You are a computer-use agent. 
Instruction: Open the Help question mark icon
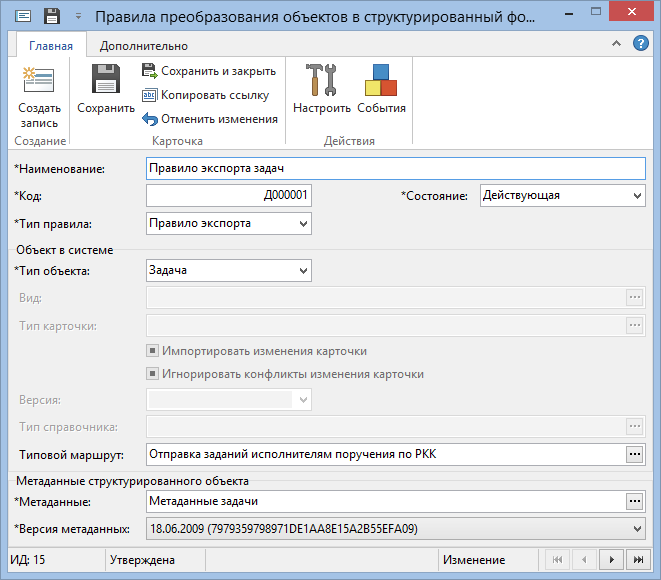tap(641, 45)
